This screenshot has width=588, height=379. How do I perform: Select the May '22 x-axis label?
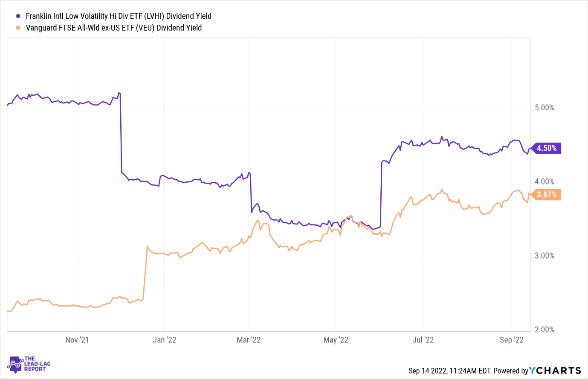336,340
